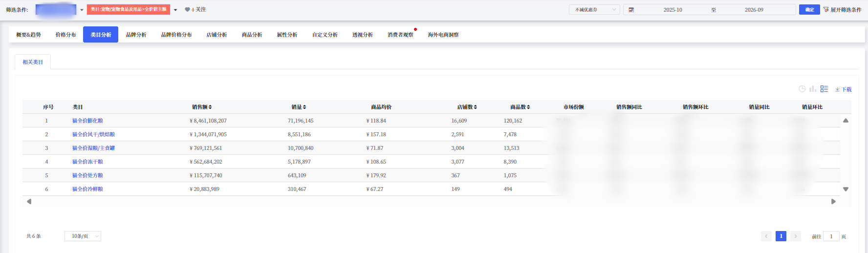Screen dimensions: 868x253
Task: Click the store count 367
Action: (456, 175)
